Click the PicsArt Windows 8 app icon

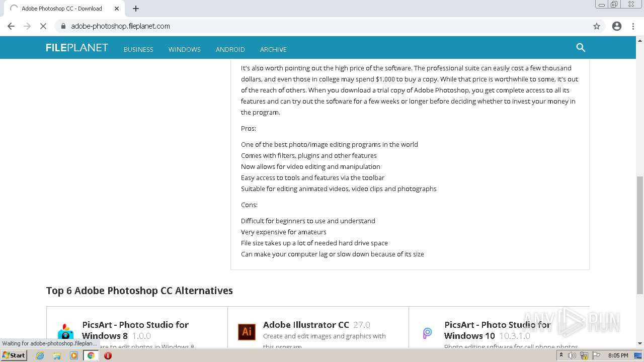pos(65,332)
